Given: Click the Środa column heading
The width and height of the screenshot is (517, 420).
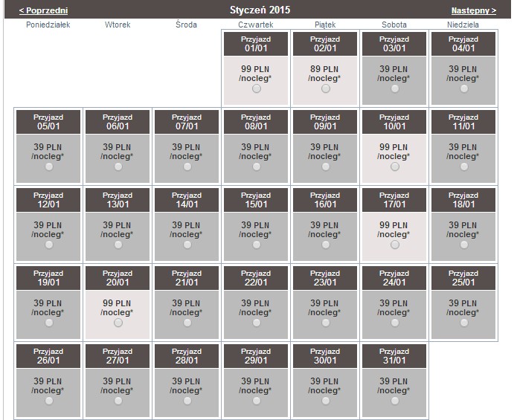Looking at the screenshot, I should point(186,25).
